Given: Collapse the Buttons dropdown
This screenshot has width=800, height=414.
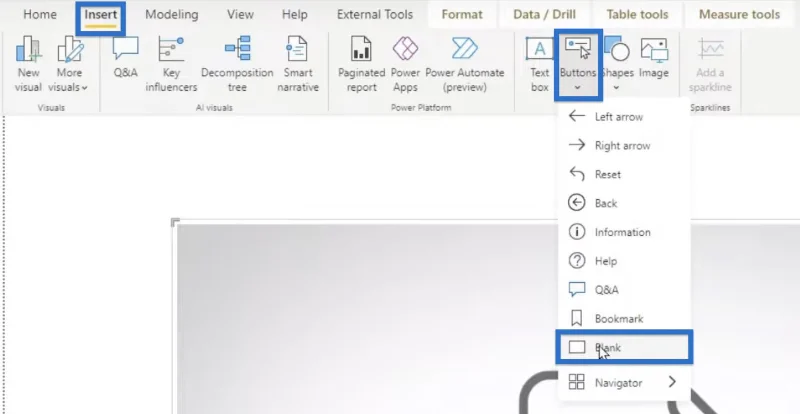Looking at the screenshot, I should (x=578, y=64).
